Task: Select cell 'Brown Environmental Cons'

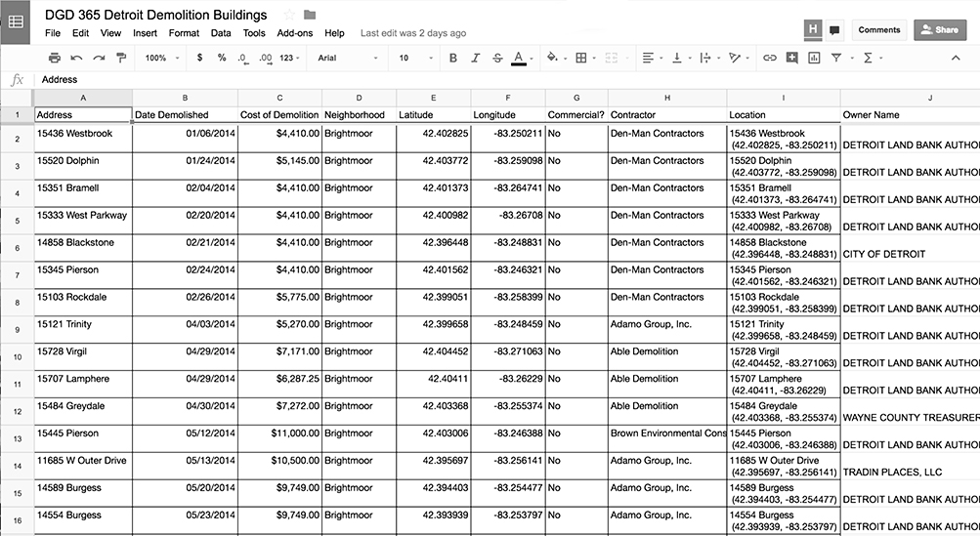Action: 667,438
